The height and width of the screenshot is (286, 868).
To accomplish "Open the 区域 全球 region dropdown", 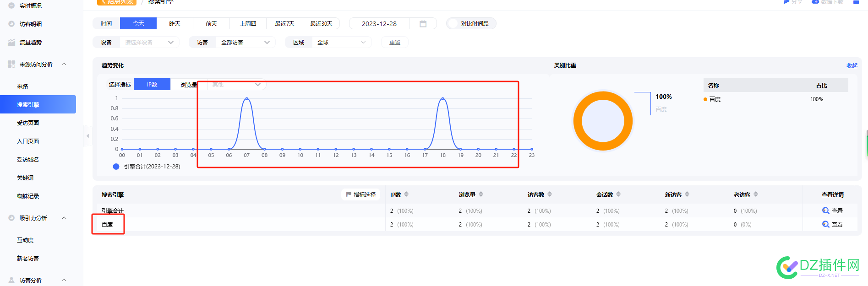I will tap(342, 43).
